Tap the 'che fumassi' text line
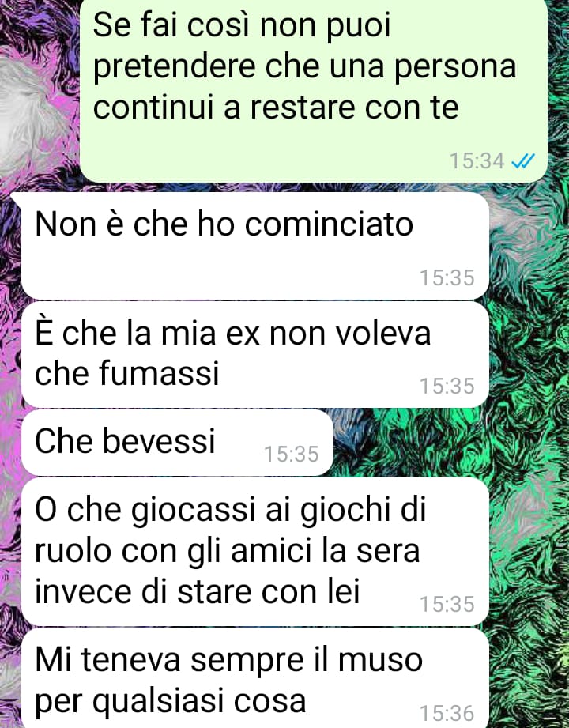The image size is (569, 728). point(126,373)
